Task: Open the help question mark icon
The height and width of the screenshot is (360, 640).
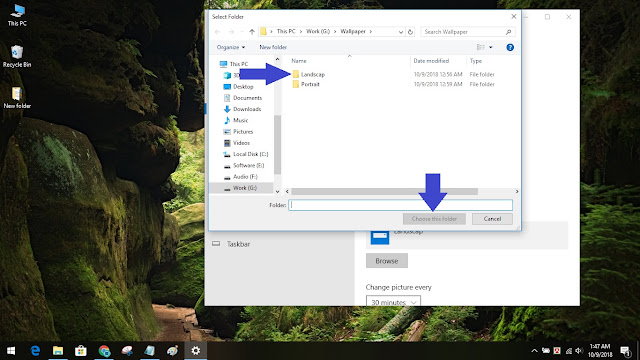Action: coord(510,47)
